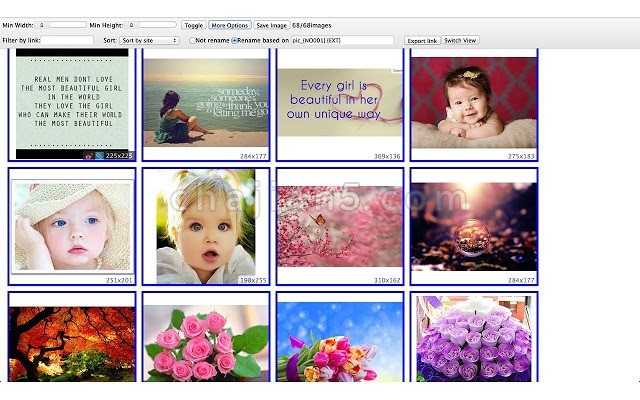Click Export link button
The height and width of the screenshot is (400, 640).
pos(422,40)
